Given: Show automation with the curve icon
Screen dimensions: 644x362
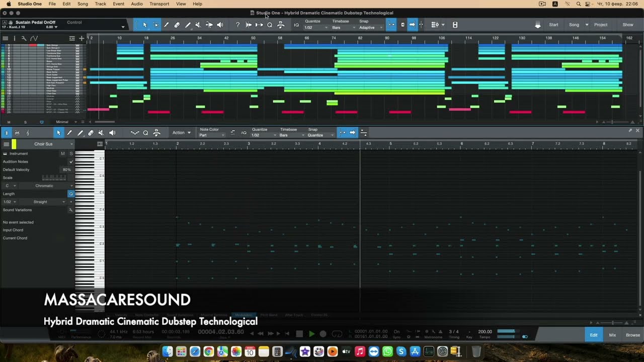Looking at the screenshot, I should coord(34,38).
